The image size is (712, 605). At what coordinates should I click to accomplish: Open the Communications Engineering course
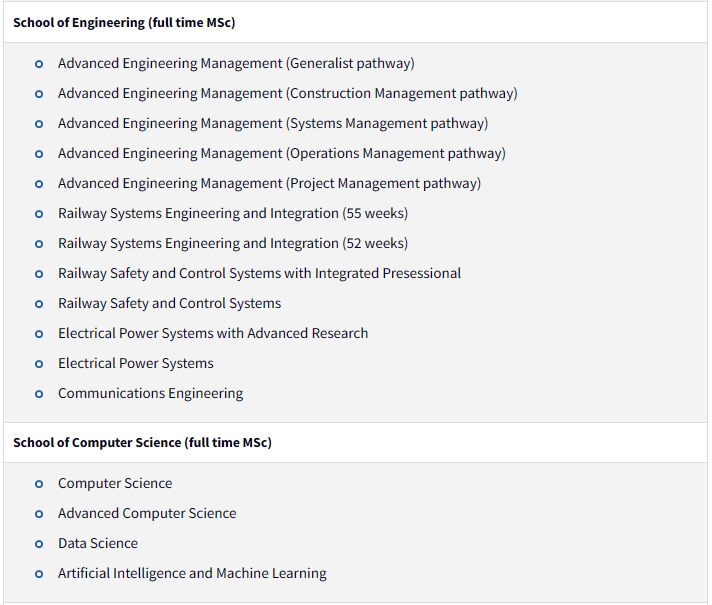tap(150, 393)
